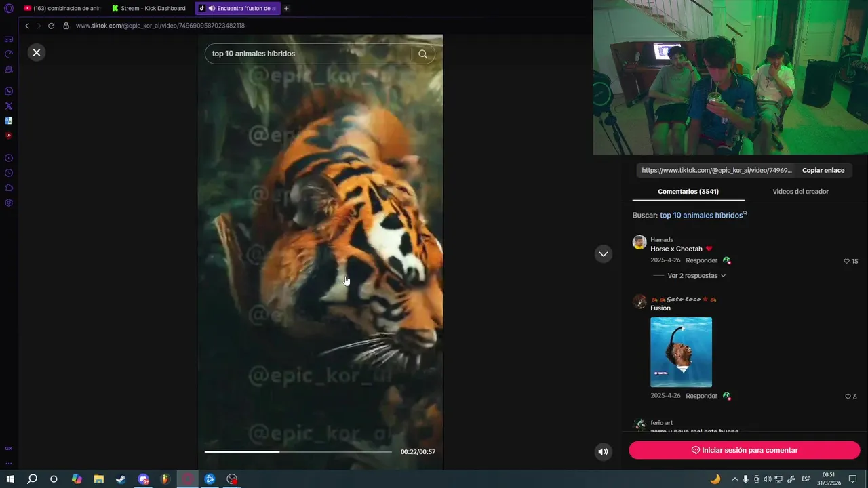Click Copiar enlace button
This screenshot has width=868, height=488.
pos(823,170)
